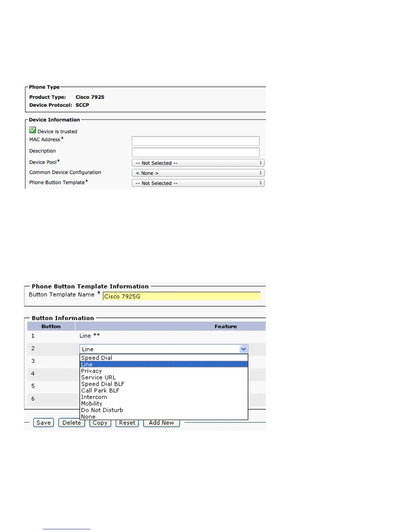Image resolution: width=411 pixels, height=532 pixels.
Task: Click the 'Line **' feature text
Action: [90, 336]
